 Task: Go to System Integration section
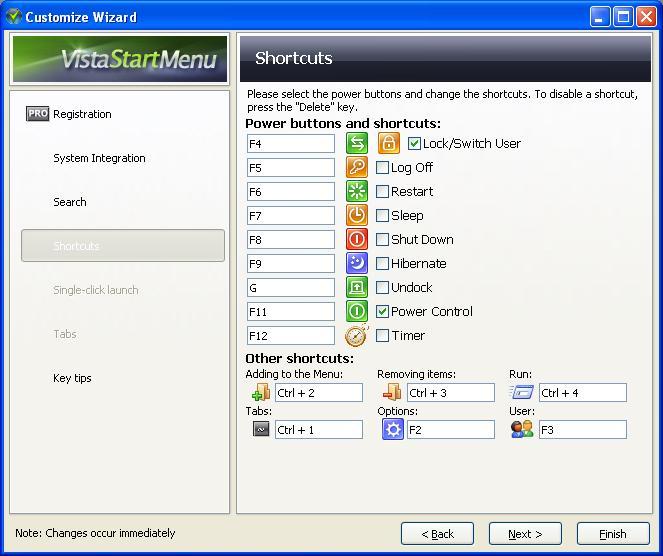click(99, 158)
